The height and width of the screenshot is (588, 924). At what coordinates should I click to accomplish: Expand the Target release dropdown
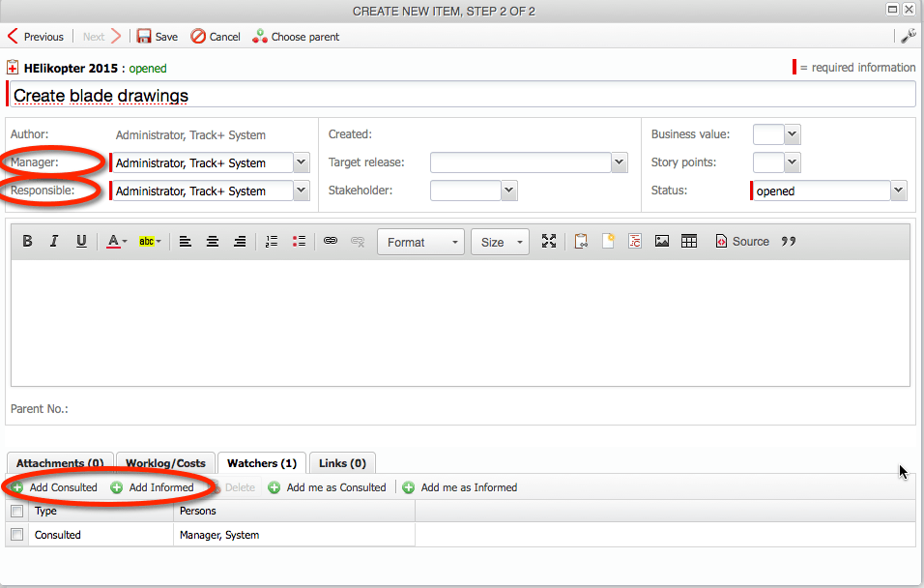pyautogui.click(x=620, y=162)
